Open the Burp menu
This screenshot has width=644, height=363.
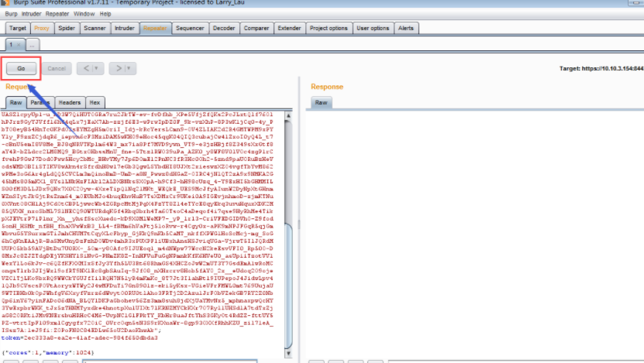click(11, 14)
